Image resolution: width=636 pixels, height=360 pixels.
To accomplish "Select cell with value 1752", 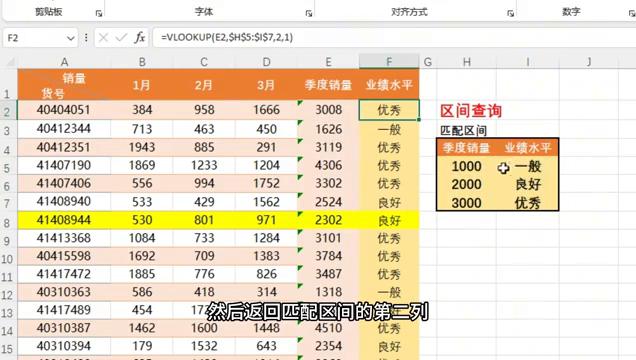I will 266,183.
